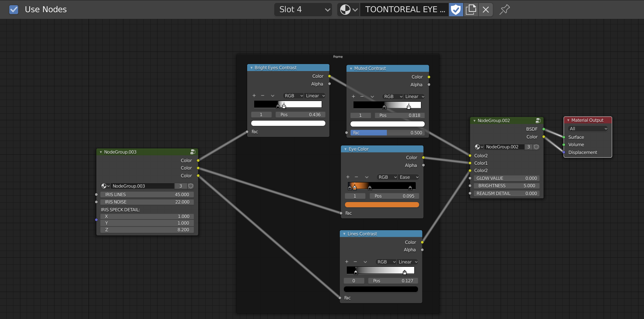644x319 pixels.
Task: Toggle the pin node tree icon
Action: tap(504, 10)
